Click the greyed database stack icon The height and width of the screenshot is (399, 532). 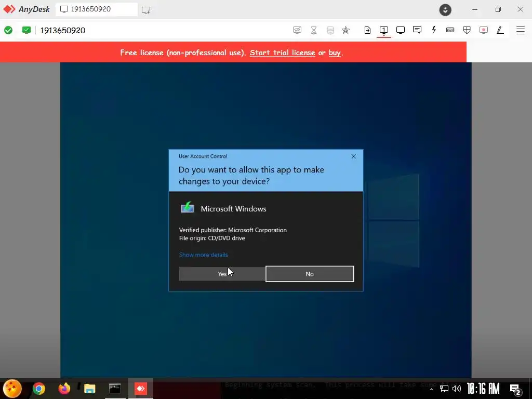(330, 30)
